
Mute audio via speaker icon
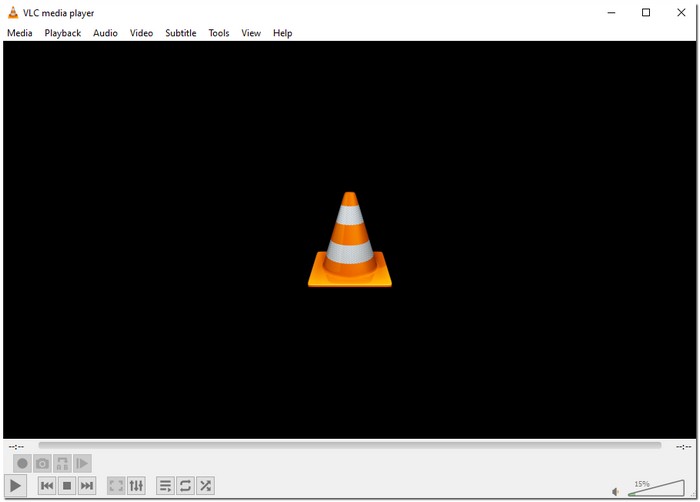(616, 492)
